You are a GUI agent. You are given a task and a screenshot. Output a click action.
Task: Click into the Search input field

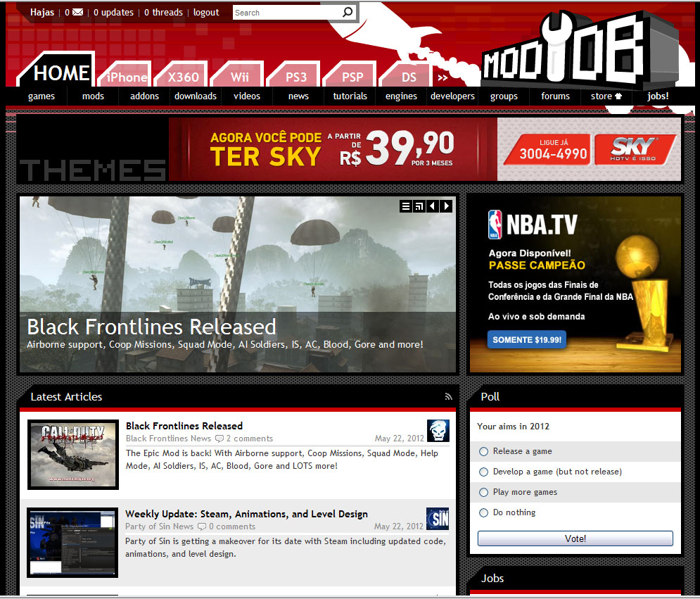[286, 13]
